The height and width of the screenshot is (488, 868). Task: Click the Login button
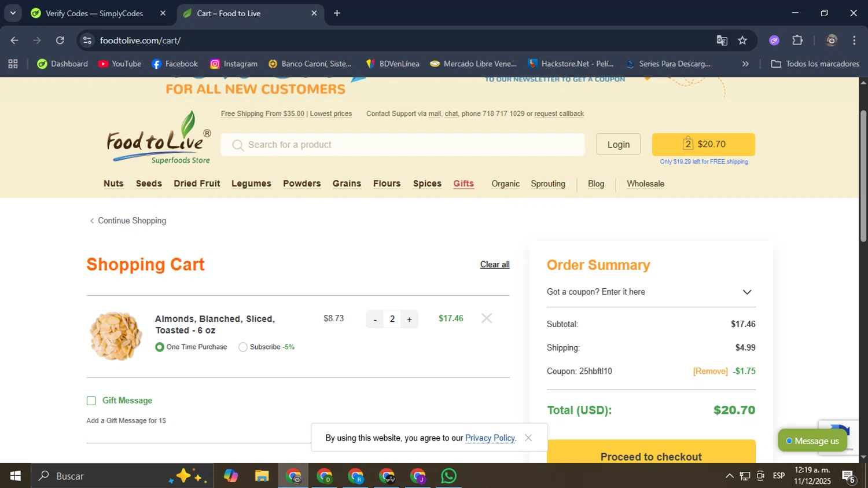[x=618, y=145]
